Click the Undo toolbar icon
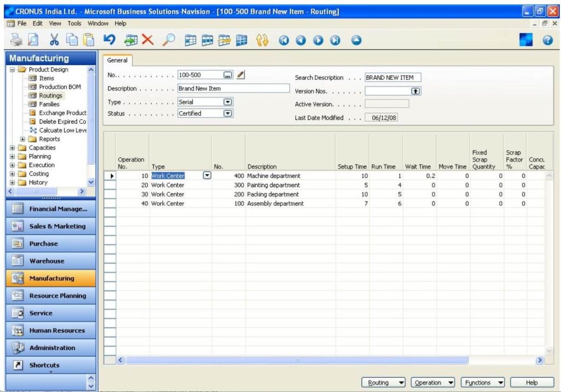Screen dimensions: 561x392 110,40
